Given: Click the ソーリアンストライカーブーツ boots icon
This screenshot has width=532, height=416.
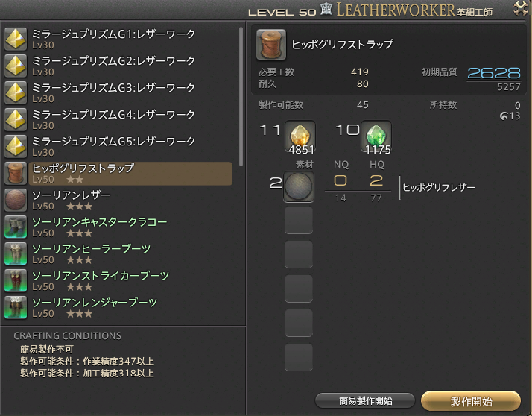Looking at the screenshot, I should point(16,280).
